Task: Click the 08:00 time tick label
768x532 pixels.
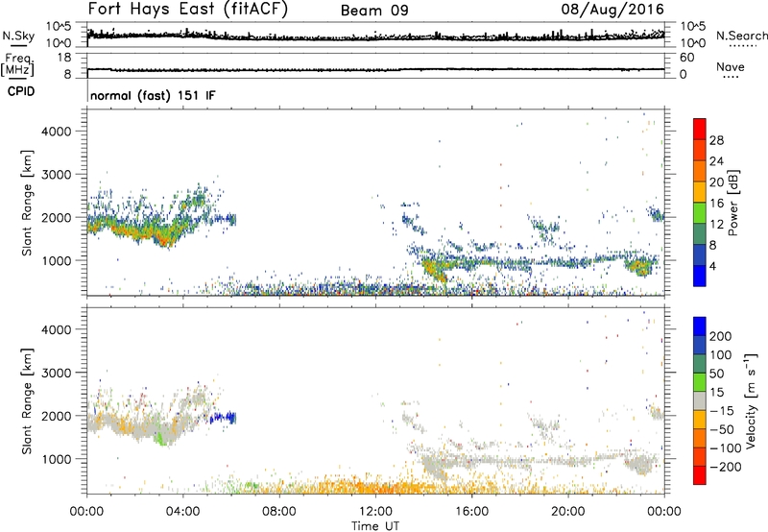Action: (279, 512)
